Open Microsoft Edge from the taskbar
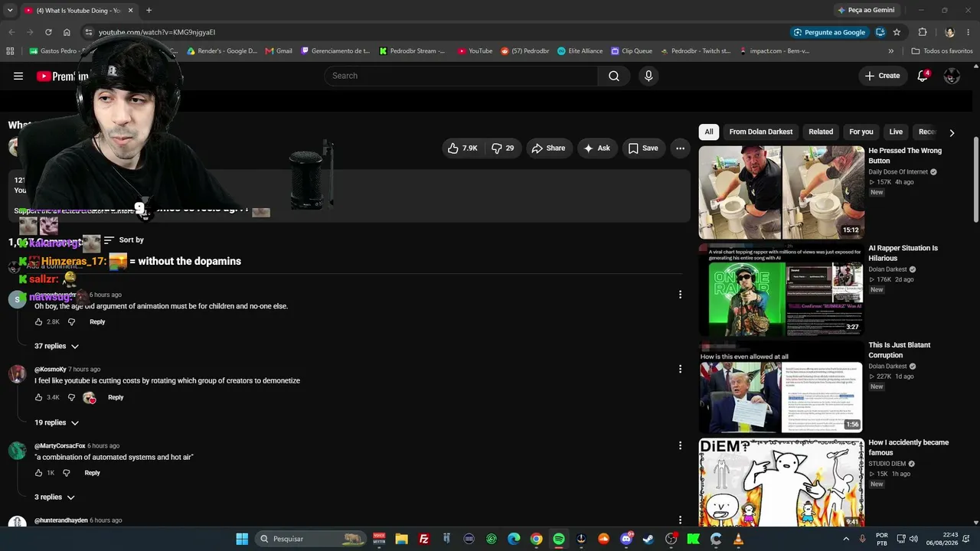The height and width of the screenshot is (551, 980). pos(514,539)
